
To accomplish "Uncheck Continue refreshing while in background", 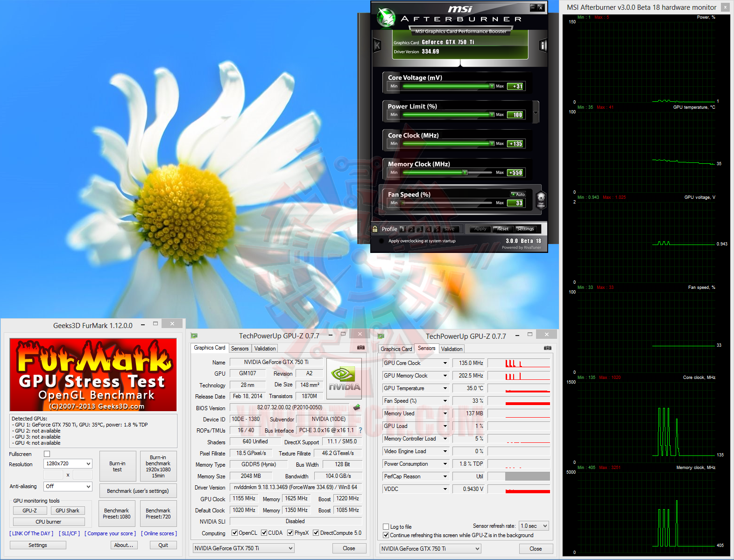I will (x=386, y=535).
